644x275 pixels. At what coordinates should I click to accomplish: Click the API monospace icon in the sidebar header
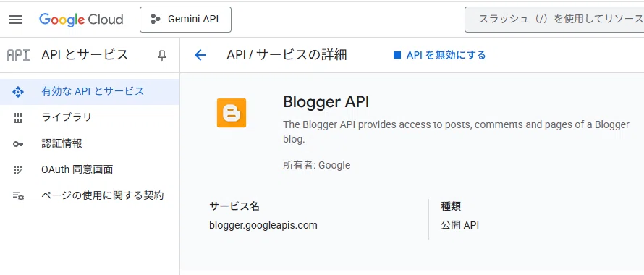[19, 55]
